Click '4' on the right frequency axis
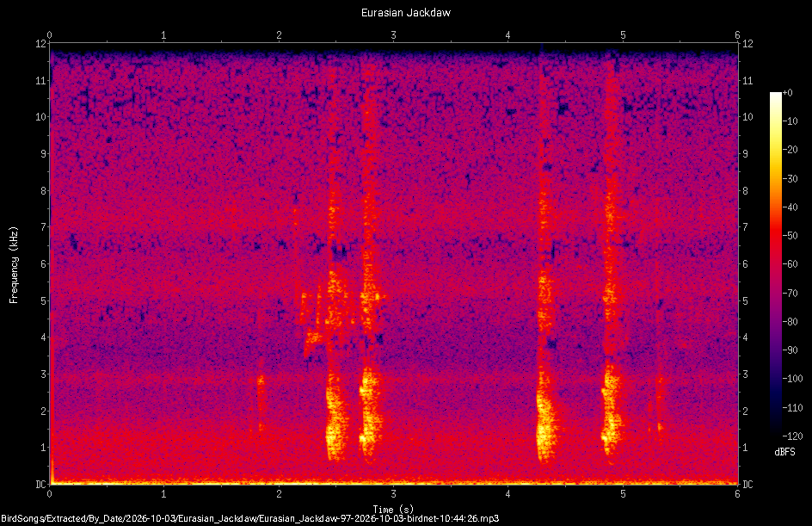This screenshot has height=526, width=812. [x=745, y=337]
